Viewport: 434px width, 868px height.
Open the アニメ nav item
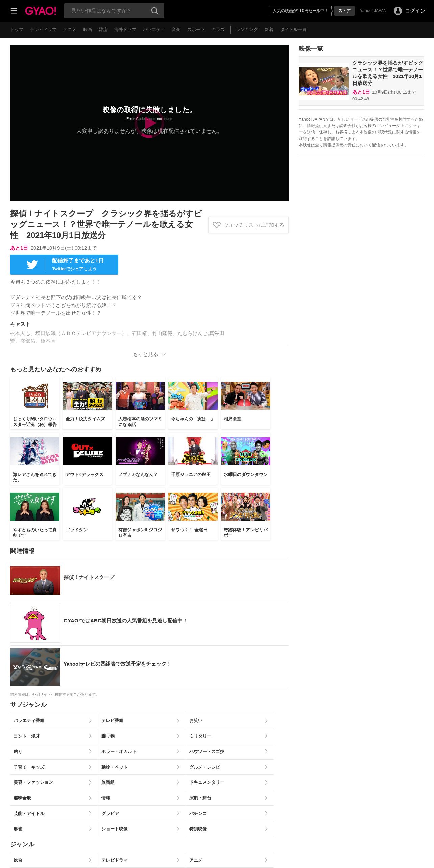[x=70, y=30]
